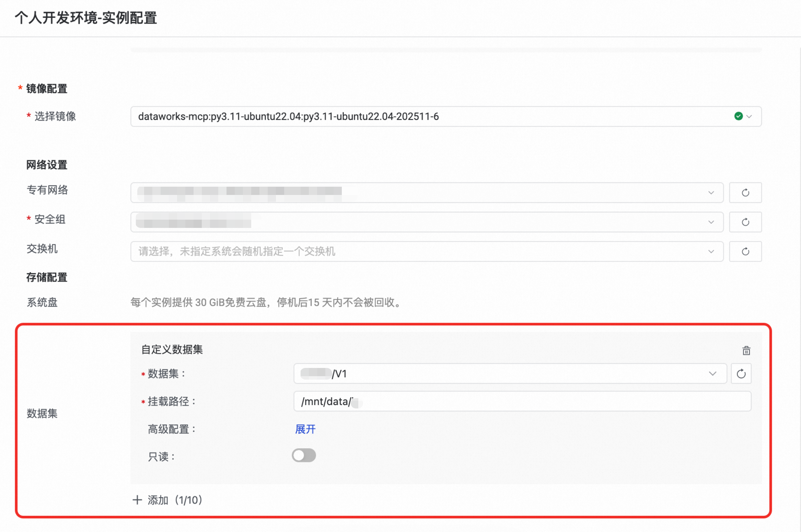
Task: Delete the 自定义数据集 entry via trash icon
Action: pyautogui.click(x=746, y=350)
